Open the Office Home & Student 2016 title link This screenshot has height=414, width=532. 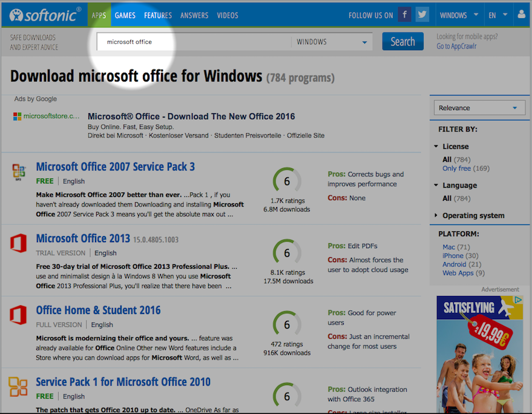coord(99,310)
